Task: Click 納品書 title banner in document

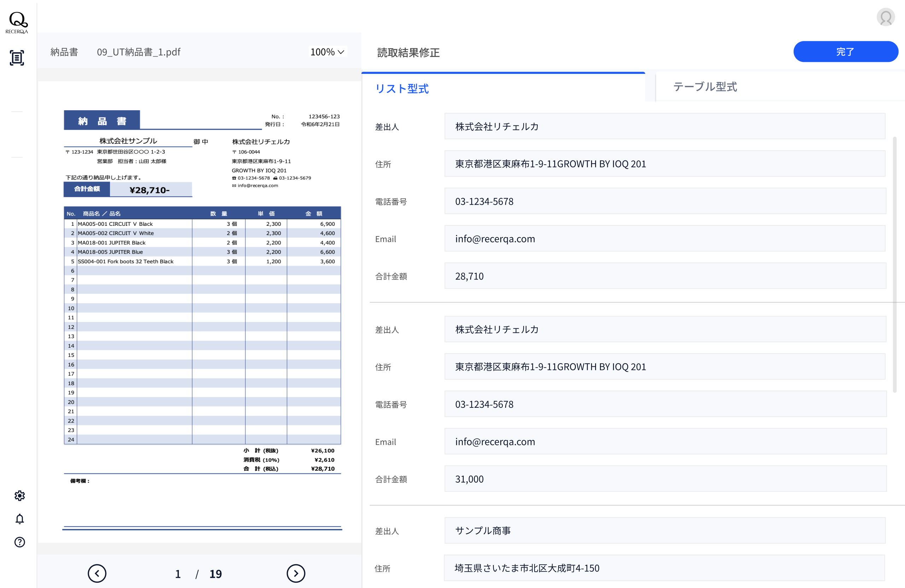Action: point(102,120)
